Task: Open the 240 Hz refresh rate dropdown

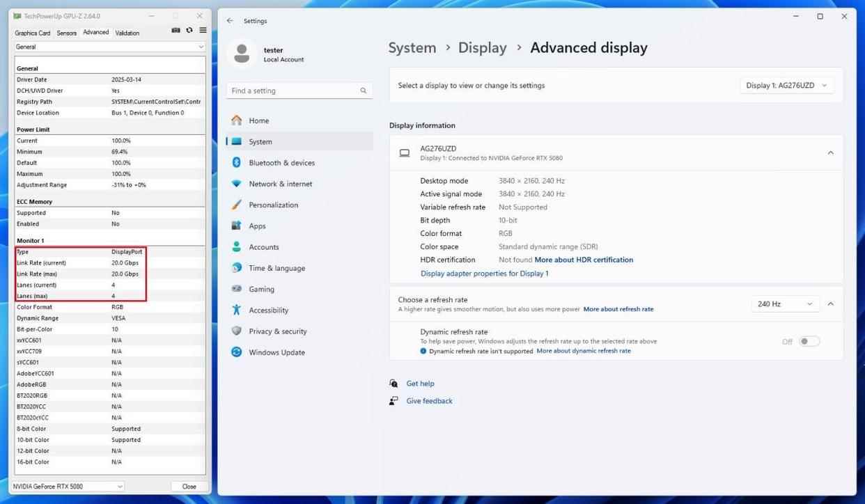Action: click(x=784, y=304)
